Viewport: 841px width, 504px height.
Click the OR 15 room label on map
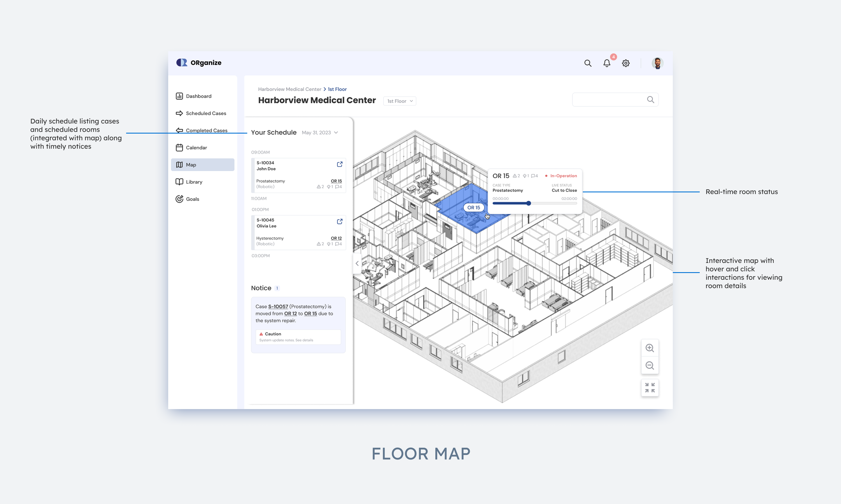click(473, 207)
